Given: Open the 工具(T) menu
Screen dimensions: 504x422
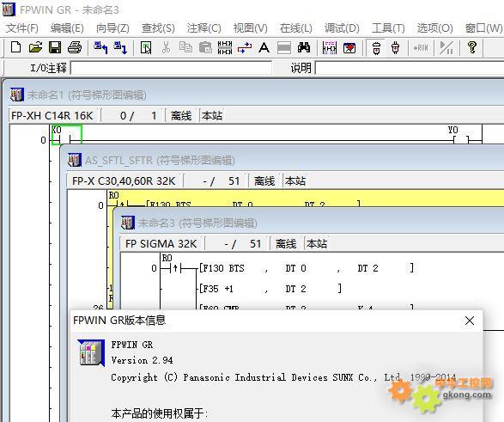Looking at the screenshot, I should tap(388, 28).
